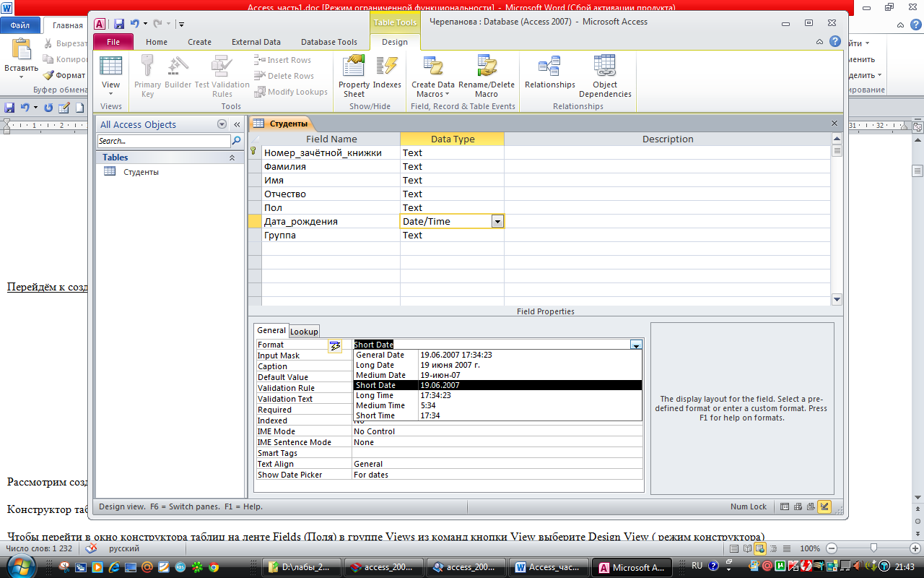The image size is (924, 578).
Task: Click the Property Update Options lightning icon
Action: [x=335, y=346]
